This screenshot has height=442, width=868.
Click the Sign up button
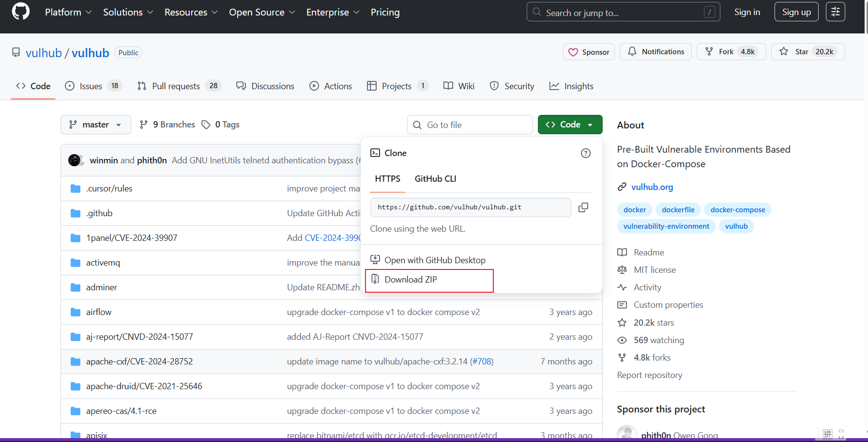click(796, 12)
